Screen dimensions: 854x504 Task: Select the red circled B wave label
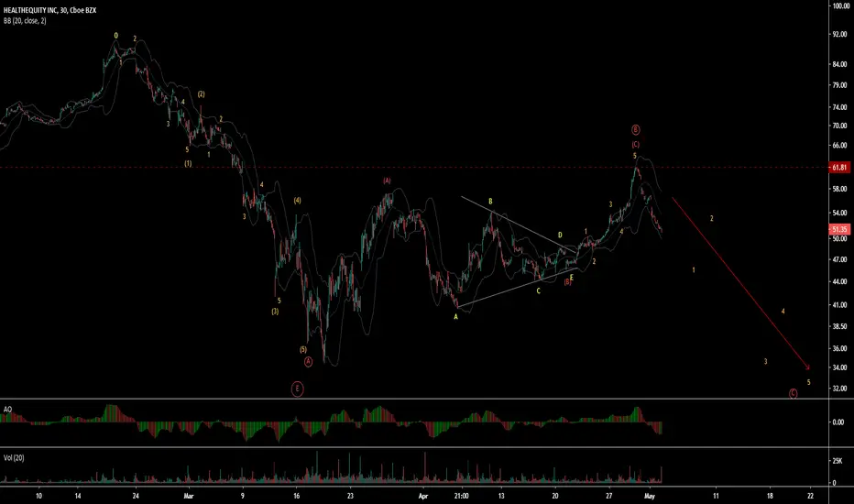(x=636, y=130)
